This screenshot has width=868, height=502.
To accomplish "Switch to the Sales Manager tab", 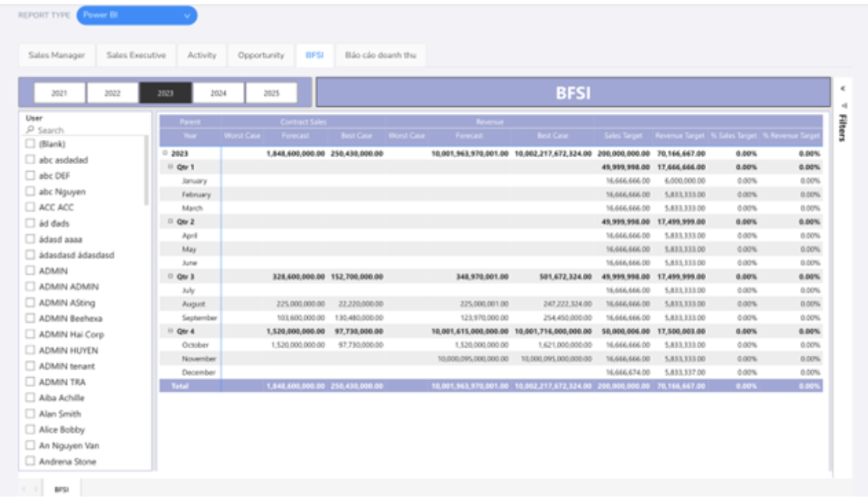I will click(56, 55).
